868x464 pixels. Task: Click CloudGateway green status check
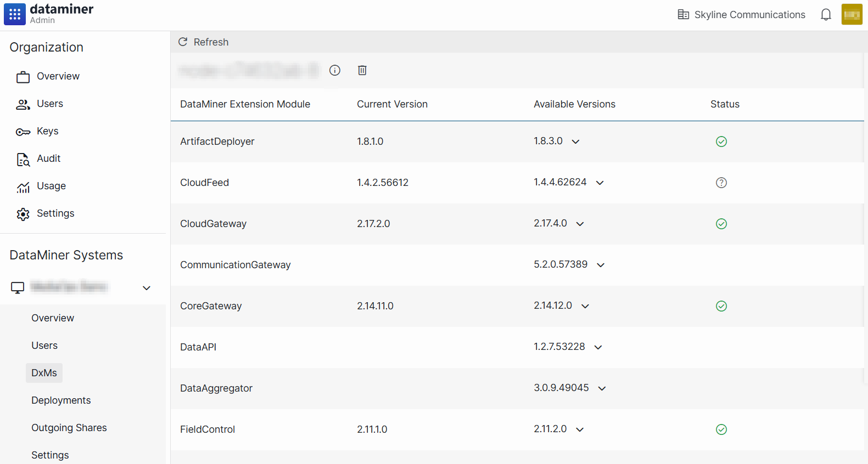click(721, 224)
